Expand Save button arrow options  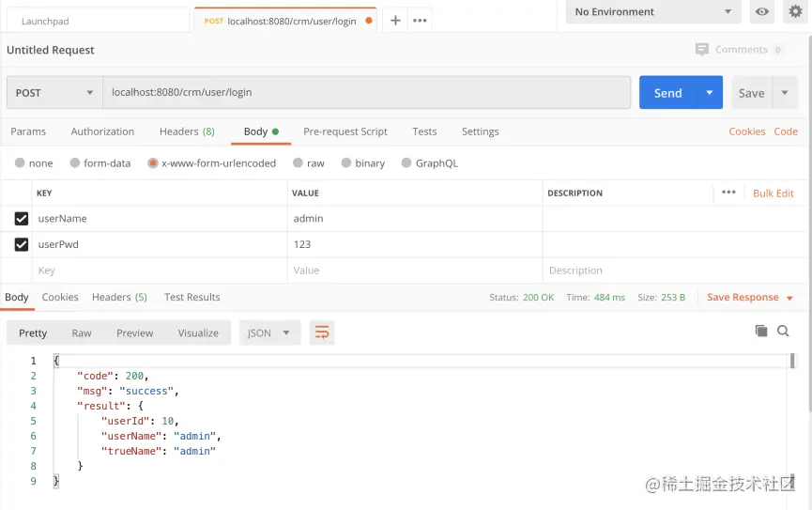pos(785,93)
